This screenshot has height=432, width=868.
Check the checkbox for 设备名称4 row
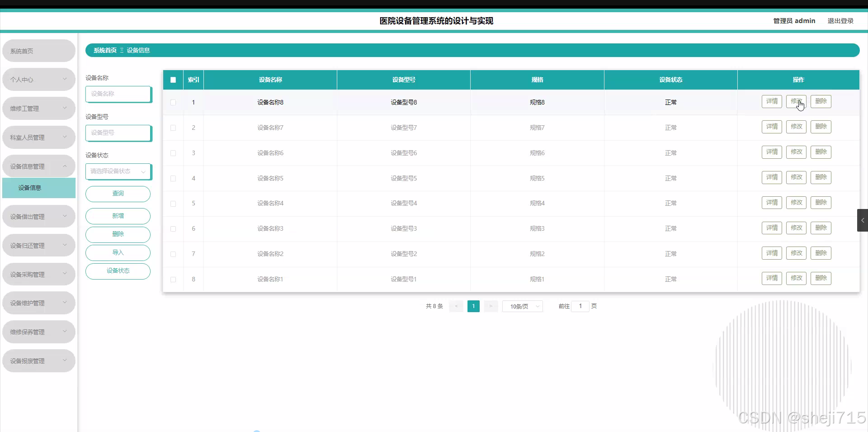click(173, 204)
